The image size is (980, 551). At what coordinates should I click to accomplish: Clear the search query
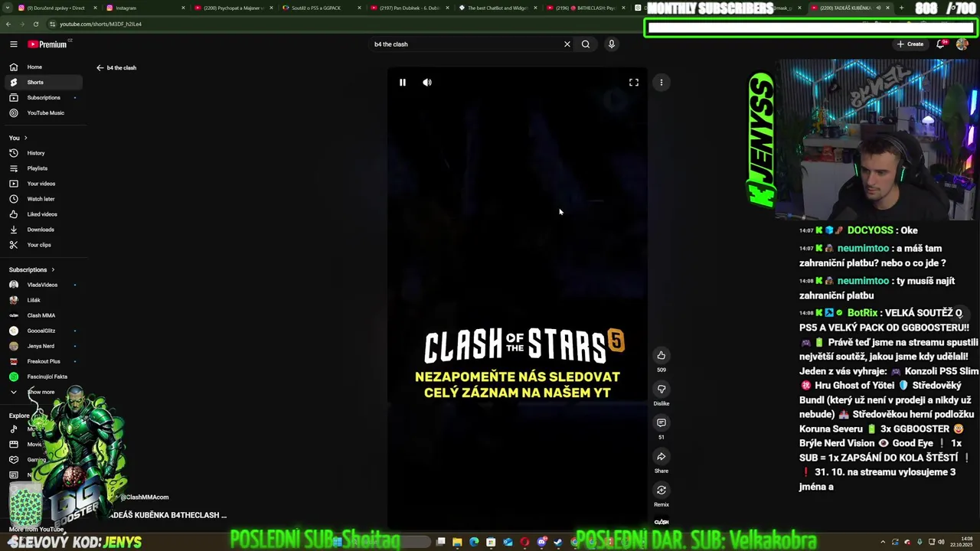tap(567, 44)
